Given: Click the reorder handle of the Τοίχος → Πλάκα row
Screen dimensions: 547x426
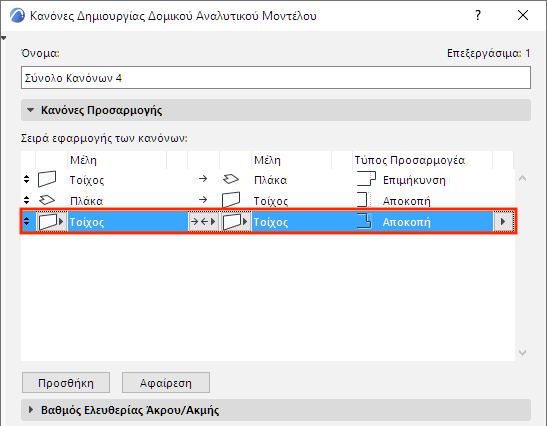Looking at the screenshot, I should 27,179.
